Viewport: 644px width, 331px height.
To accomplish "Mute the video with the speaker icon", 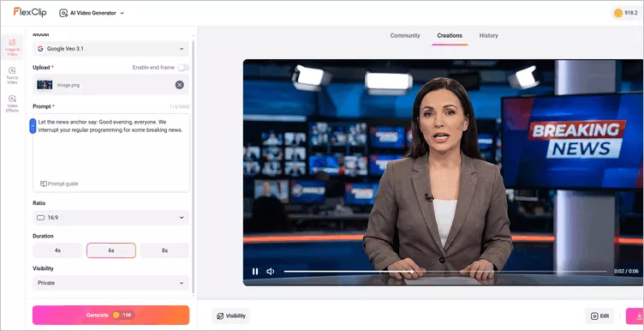I will pos(271,271).
